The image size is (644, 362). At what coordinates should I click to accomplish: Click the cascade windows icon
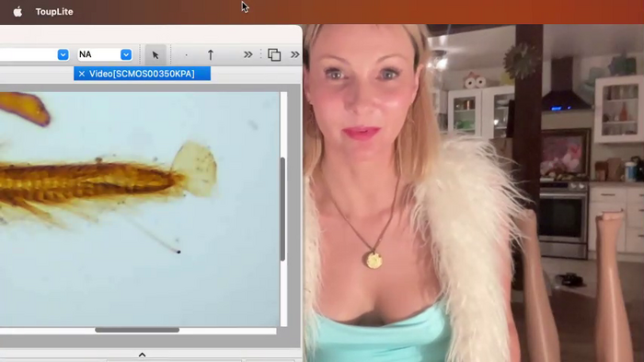pyautogui.click(x=274, y=54)
